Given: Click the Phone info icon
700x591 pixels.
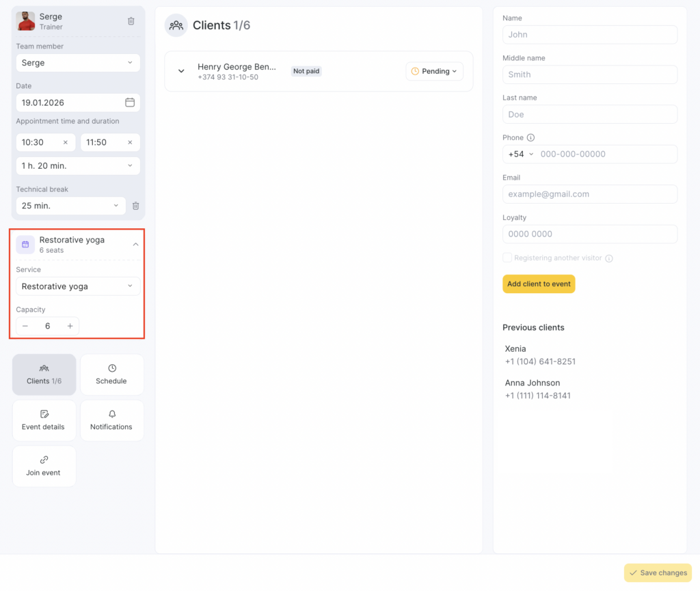Looking at the screenshot, I should coord(531,137).
